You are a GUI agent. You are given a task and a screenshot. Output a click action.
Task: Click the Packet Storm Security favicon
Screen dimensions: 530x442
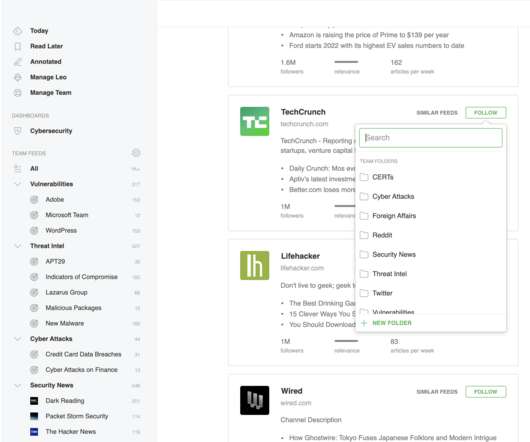pos(34,416)
